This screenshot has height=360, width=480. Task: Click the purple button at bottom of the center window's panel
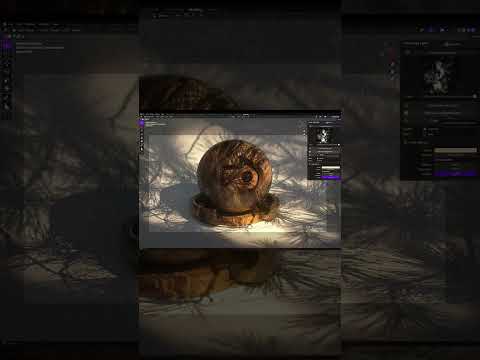[330, 178]
